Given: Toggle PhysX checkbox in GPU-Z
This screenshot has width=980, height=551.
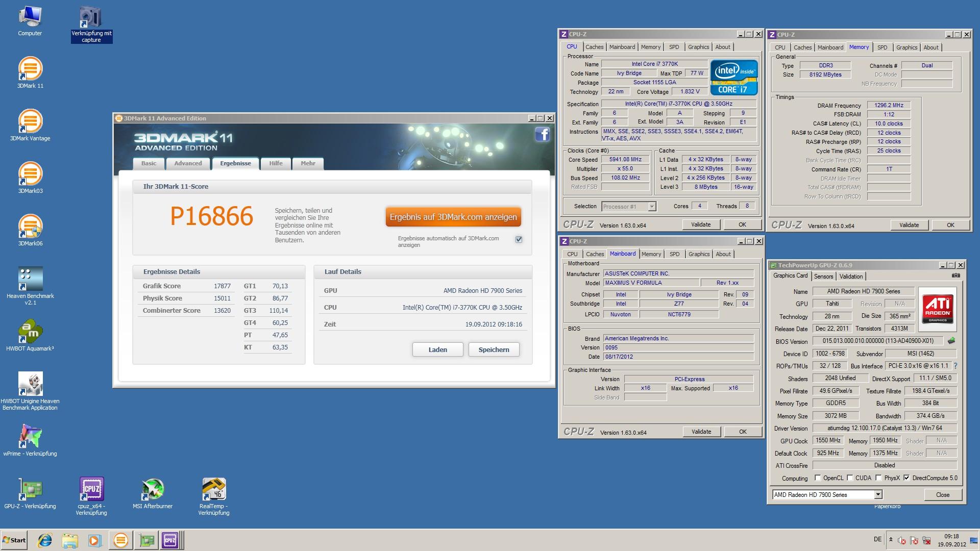Looking at the screenshot, I should coord(878,478).
